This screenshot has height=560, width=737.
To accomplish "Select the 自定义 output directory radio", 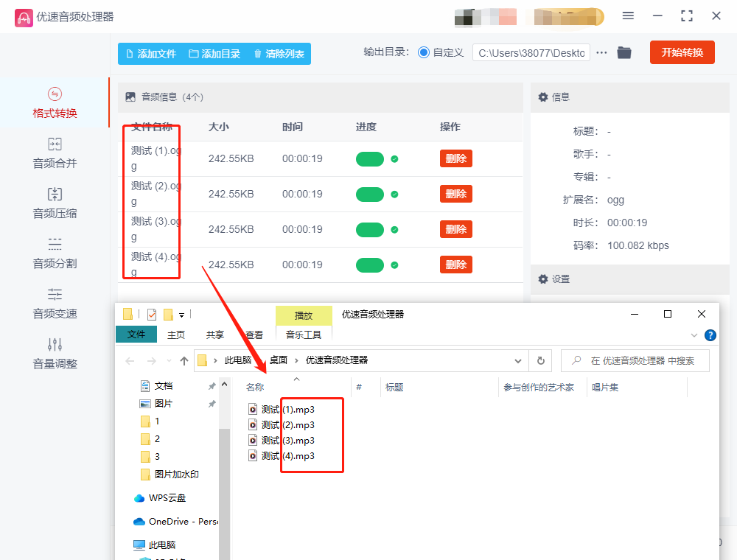I will [x=424, y=52].
